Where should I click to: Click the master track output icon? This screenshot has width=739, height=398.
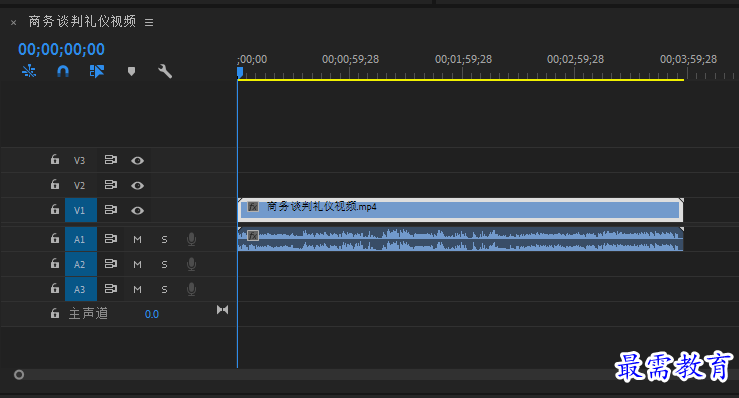[222, 310]
